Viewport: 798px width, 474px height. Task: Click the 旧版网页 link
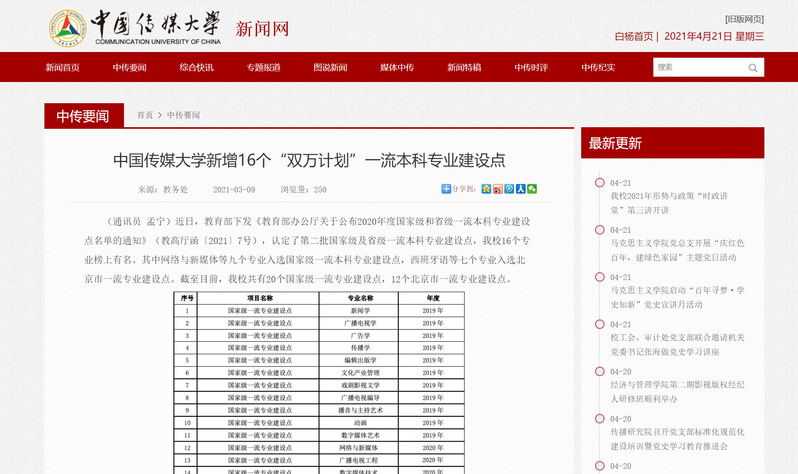coord(744,19)
